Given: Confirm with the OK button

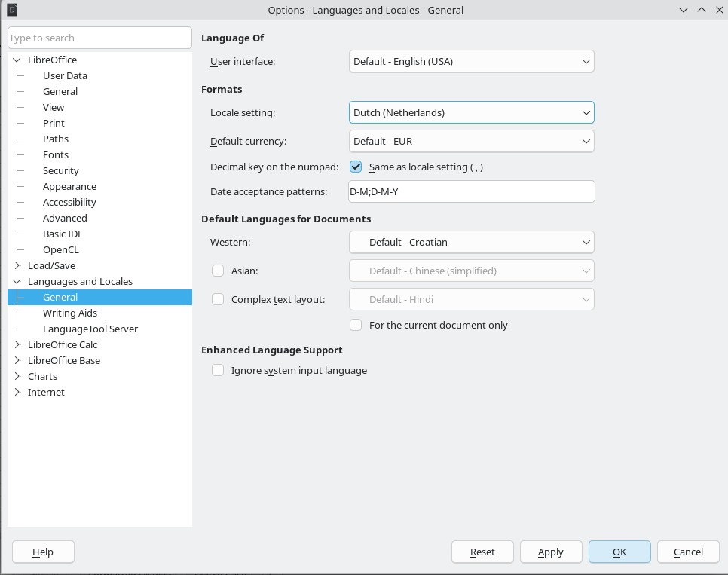Looking at the screenshot, I should [x=619, y=552].
